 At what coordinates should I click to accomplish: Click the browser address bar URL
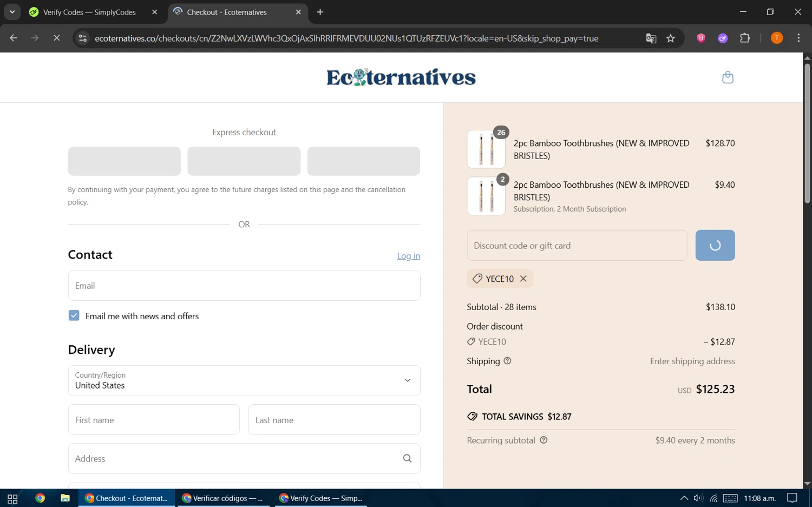(x=346, y=38)
